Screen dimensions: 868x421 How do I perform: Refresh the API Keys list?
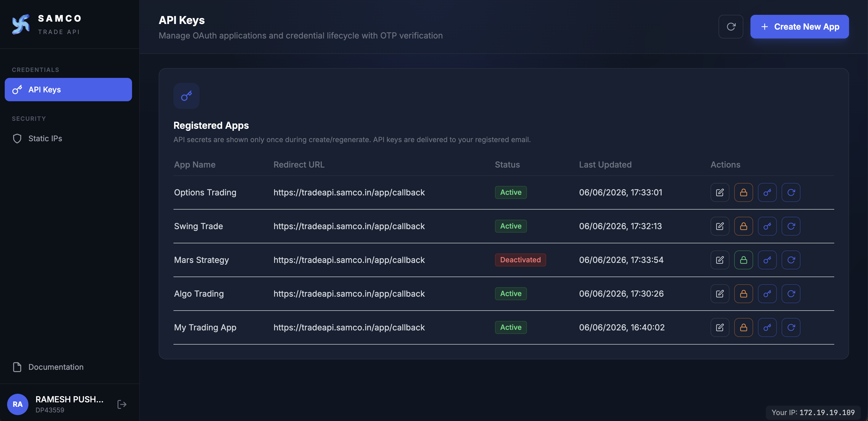[731, 27]
